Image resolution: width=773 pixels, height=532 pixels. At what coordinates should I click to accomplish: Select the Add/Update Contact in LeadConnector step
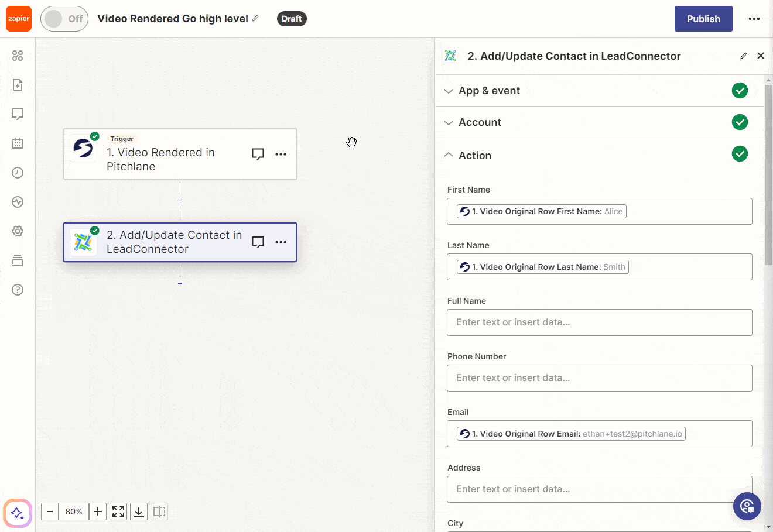click(180, 242)
